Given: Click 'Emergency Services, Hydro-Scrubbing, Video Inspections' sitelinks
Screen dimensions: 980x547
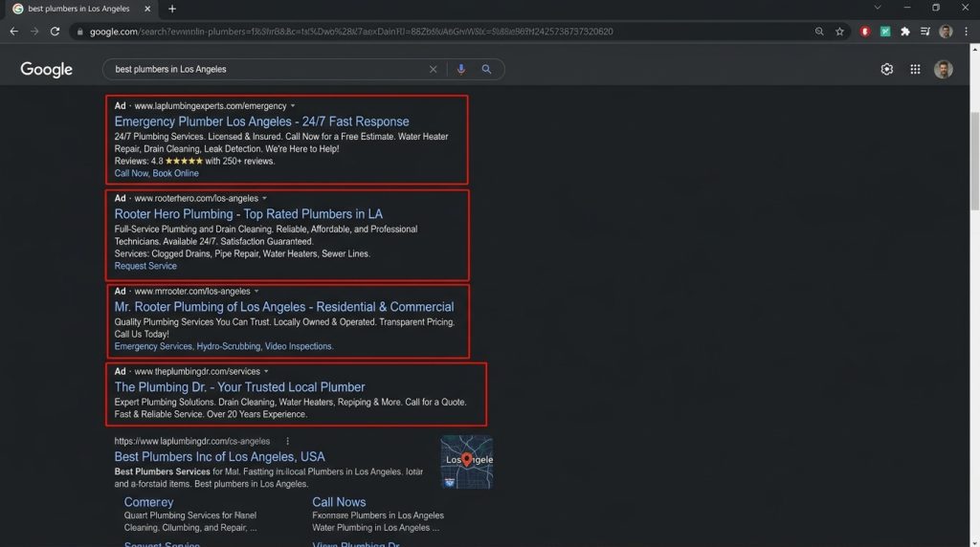Looking at the screenshot, I should coord(224,346).
